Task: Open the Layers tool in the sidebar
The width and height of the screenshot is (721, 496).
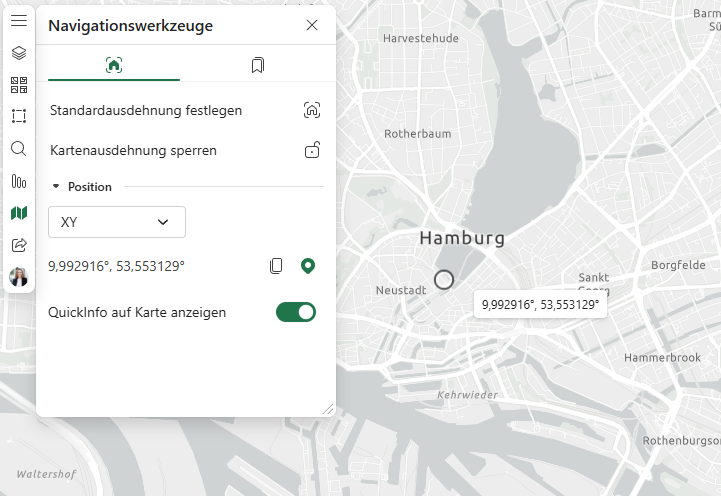Action: click(x=19, y=53)
